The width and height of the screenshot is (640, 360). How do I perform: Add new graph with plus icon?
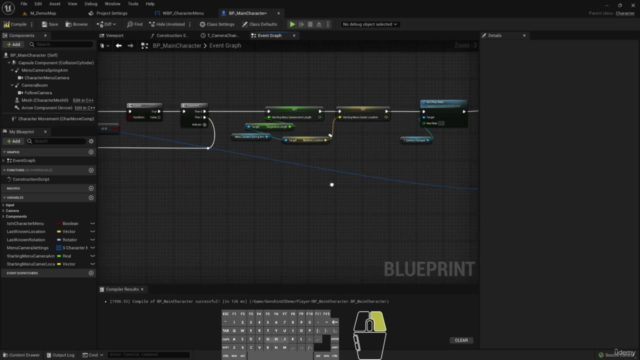point(91,152)
